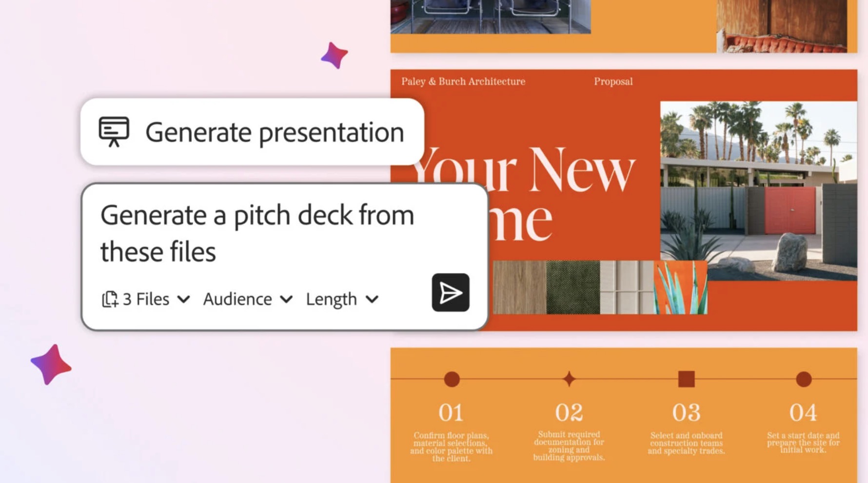Open the Length dropdown
868x483 pixels.
(x=341, y=299)
